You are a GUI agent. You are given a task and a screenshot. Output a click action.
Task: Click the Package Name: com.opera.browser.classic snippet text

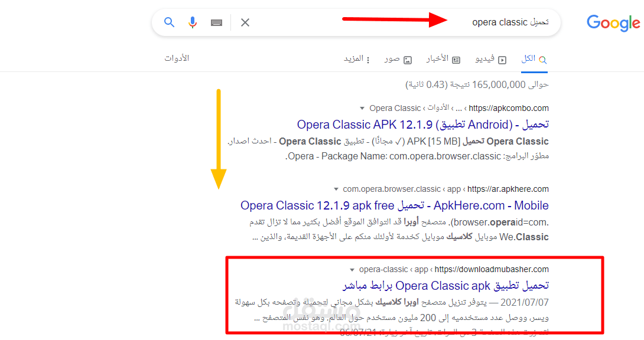[x=411, y=156]
